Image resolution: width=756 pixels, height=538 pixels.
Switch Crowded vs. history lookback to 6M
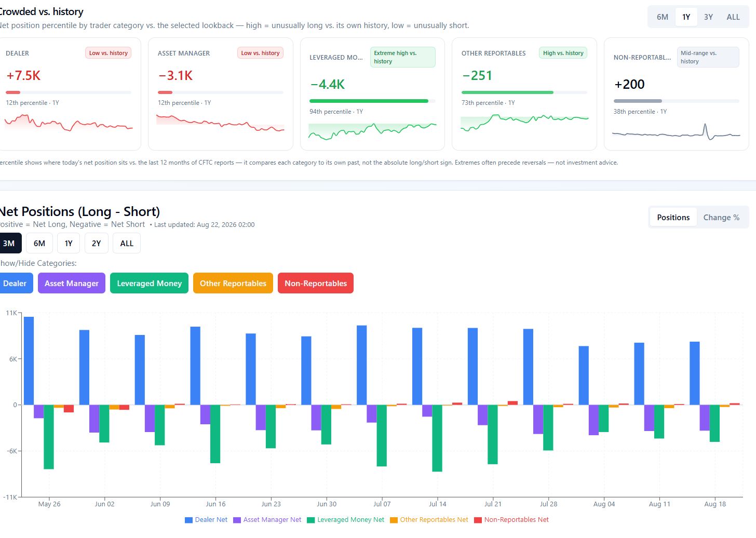663,17
